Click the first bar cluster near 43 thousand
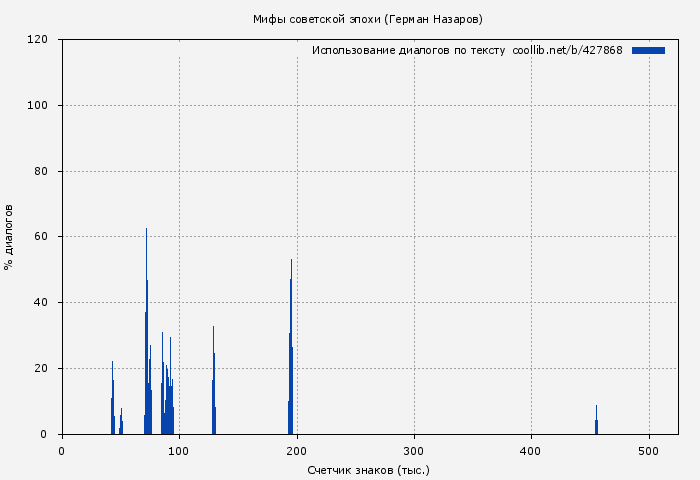Image resolution: width=700 pixels, height=480 pixels. (112, 400)
